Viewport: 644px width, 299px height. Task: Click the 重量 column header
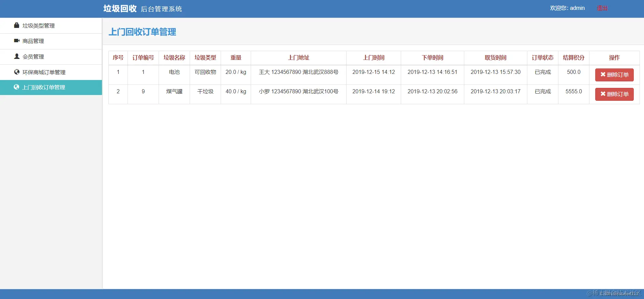point(236,58)
